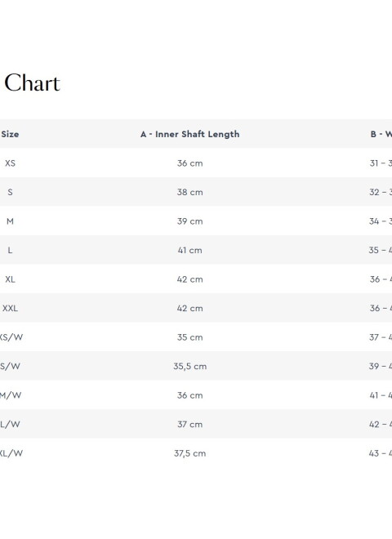Screen dimensions: 392x539
Task: Click the 41 cm shaft length cell
Action: pyautogui.click(x=189, y=250)
